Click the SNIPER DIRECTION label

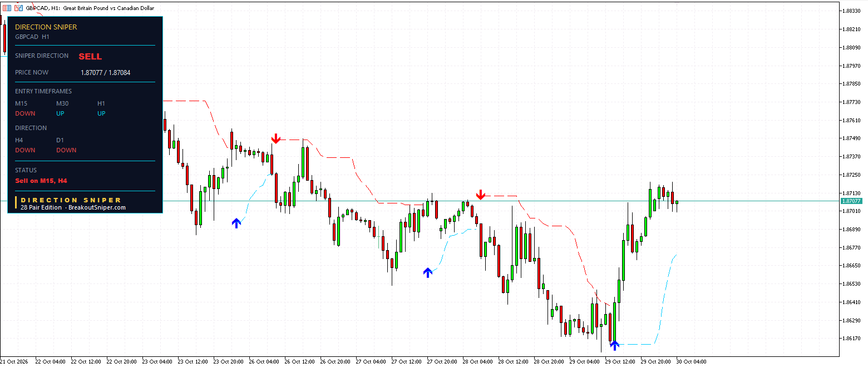tap(42, 56)
